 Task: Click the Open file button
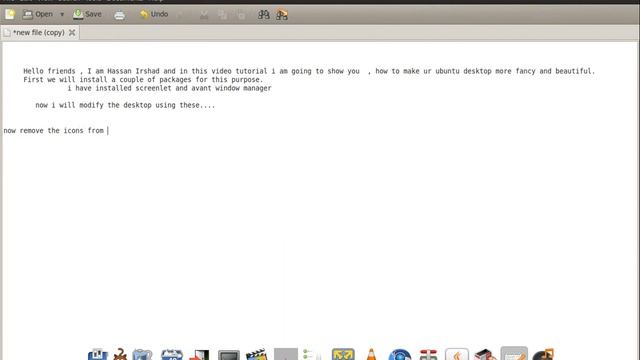point(38,14)
